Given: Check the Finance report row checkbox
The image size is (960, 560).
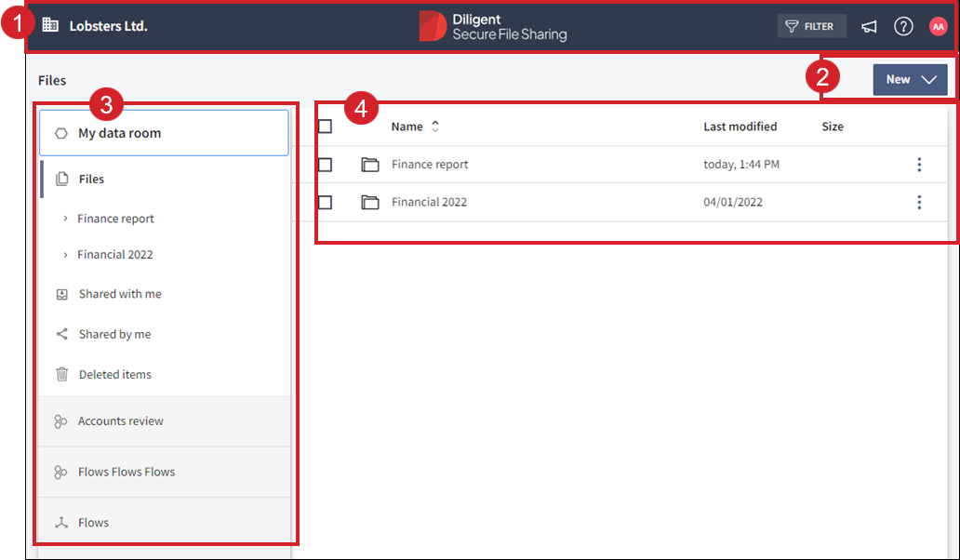Looking at the screenshot, I should pyautogui.click(x=325, y=165).
